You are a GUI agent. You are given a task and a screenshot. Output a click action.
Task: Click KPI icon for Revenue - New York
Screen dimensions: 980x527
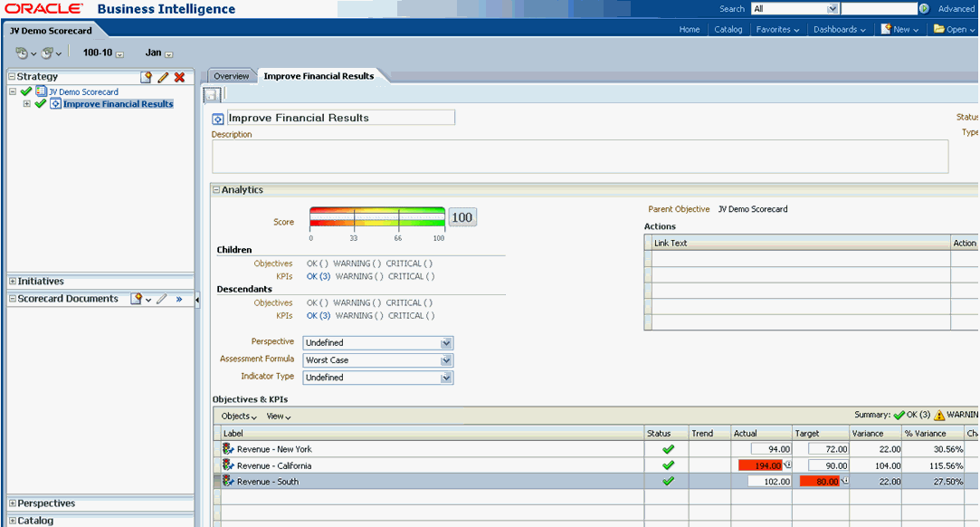coord(228,449)
